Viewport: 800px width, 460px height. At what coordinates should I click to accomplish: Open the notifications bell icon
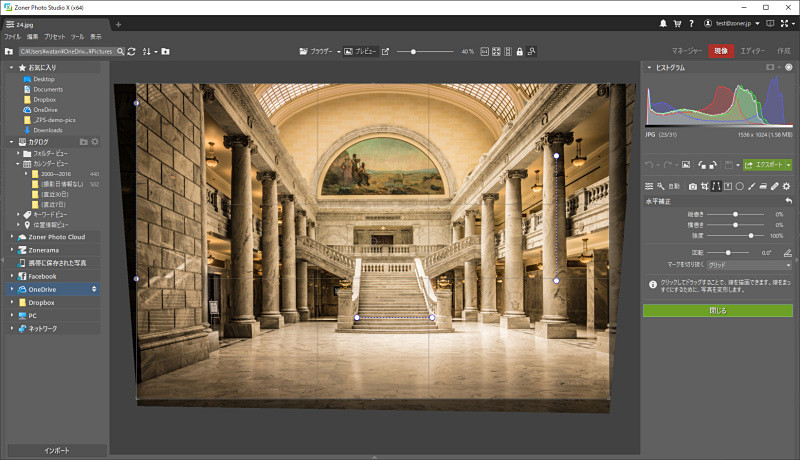(663, 23)
